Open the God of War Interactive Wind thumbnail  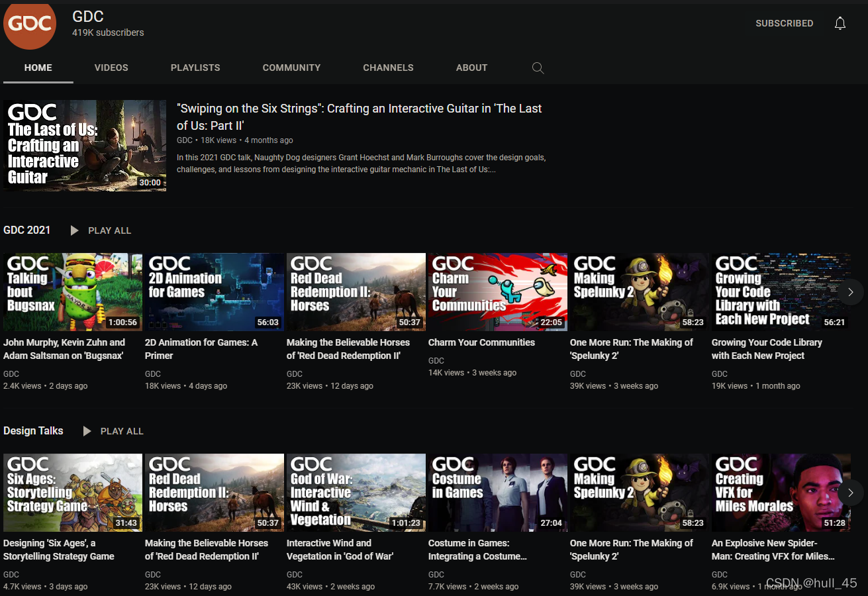[x=356, y=493]
